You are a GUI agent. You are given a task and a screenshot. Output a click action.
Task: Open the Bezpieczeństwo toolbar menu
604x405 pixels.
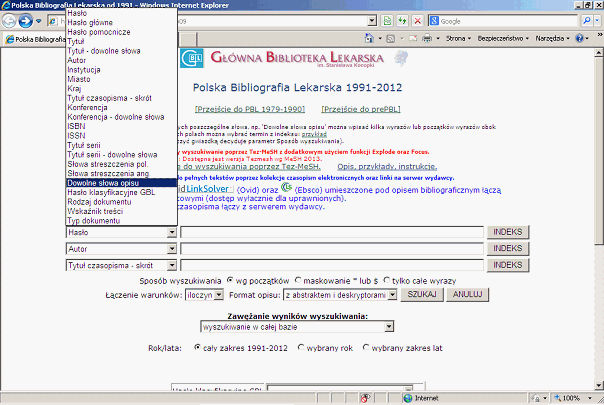503,39
